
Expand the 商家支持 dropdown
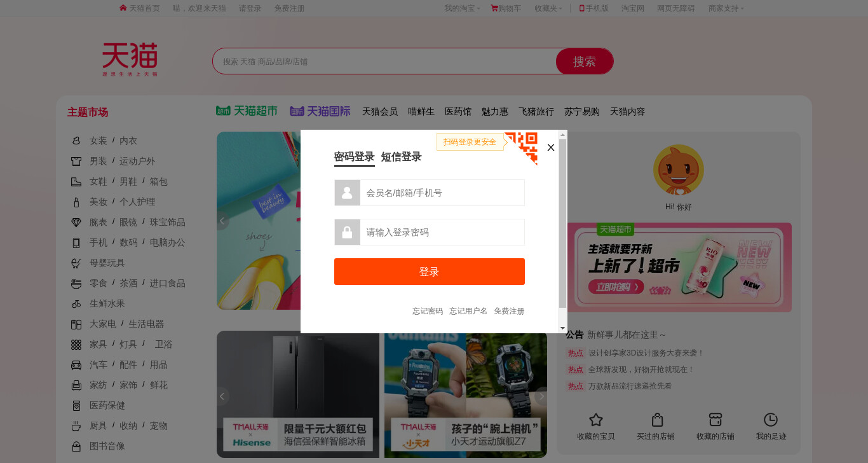(726, 8)
